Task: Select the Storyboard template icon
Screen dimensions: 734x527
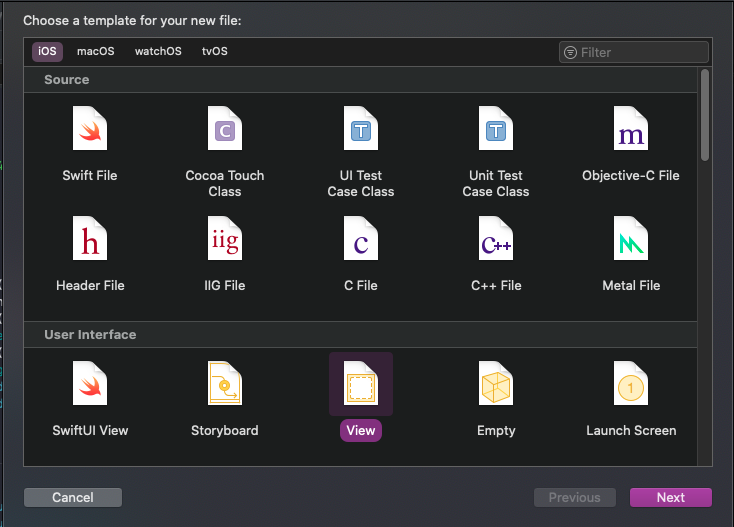Action: 225,384
